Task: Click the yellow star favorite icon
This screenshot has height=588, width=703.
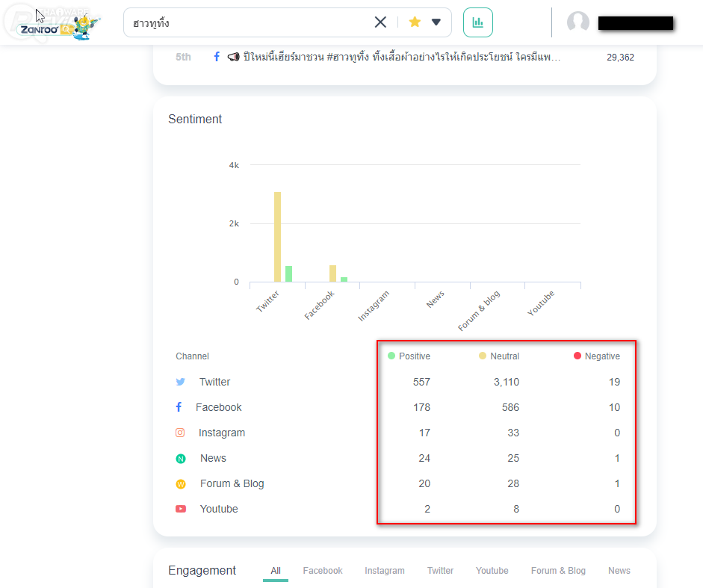Action: pos(415,22)
